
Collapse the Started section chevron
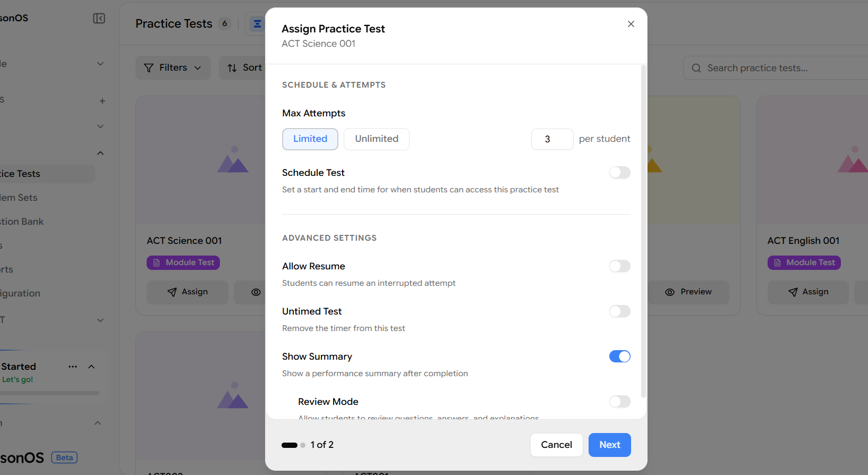[x=91, y=367]
